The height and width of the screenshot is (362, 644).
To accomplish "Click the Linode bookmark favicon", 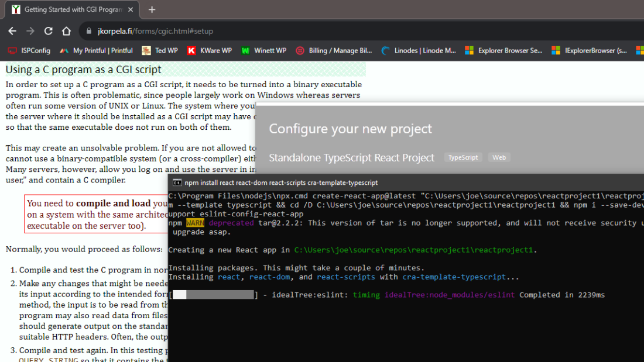I will (385, 50).
